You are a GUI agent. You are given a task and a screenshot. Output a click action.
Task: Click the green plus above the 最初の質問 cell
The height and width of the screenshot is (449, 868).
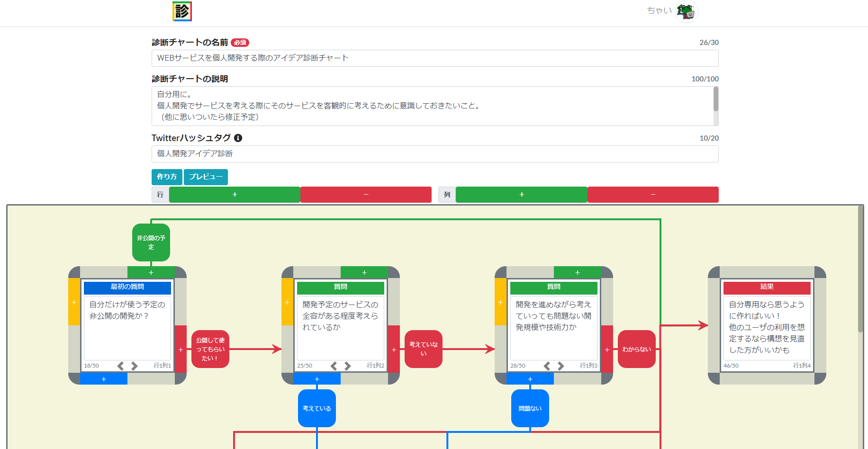151,272
